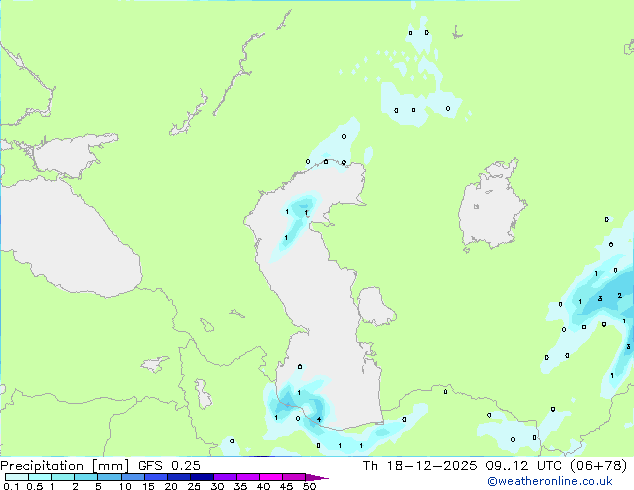The image size is (634, 490).
Task: Select the 35–40 mm violet legend swatch
Action: (x=248, y=477)
